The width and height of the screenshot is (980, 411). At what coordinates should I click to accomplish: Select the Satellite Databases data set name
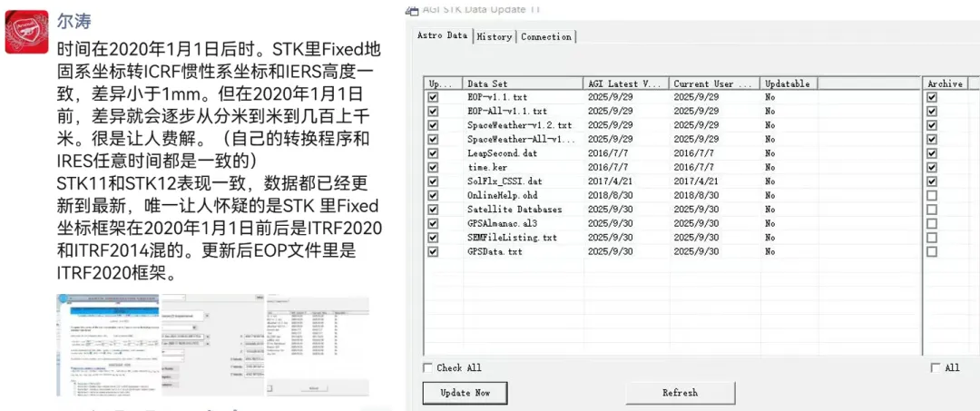click(x=514, y=210)
